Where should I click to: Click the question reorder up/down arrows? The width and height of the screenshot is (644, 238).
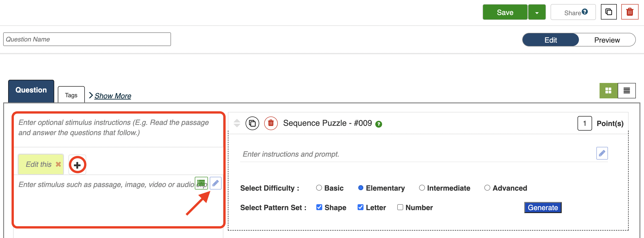pos(237,123)
